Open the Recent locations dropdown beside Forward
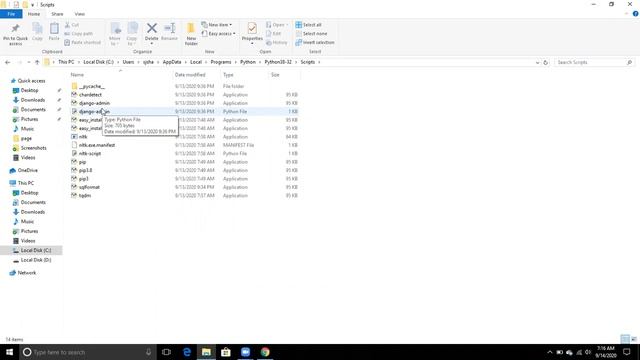The image size is (640, 360). pos(29,62)
